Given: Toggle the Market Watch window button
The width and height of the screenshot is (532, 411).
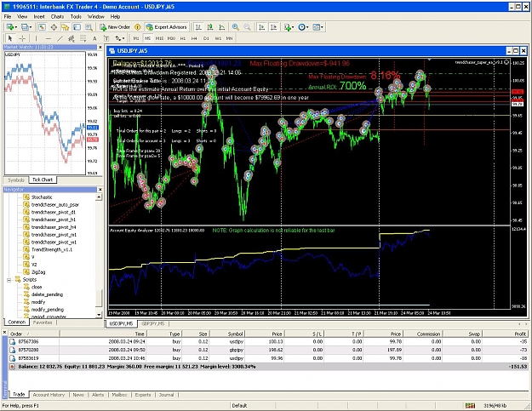Looking at the screenshot, I should click(42, 27).
